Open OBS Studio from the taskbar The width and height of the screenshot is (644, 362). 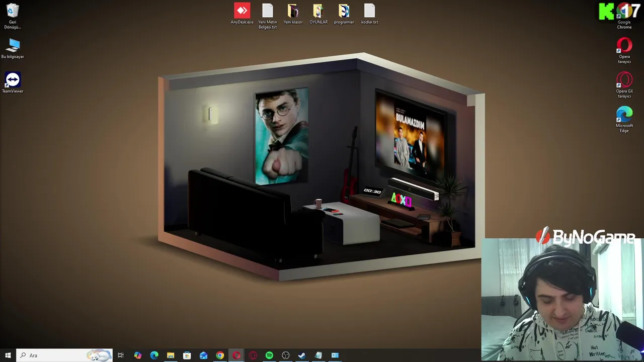[x=286, y=355]
